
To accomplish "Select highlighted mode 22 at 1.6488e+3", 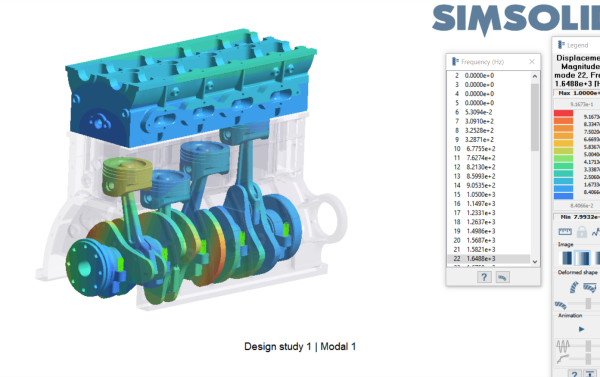I will point(489,259).
